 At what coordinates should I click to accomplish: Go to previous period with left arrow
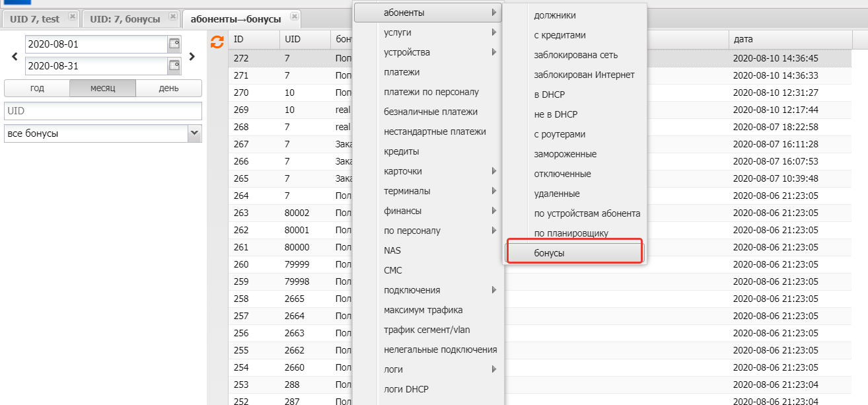15,57
